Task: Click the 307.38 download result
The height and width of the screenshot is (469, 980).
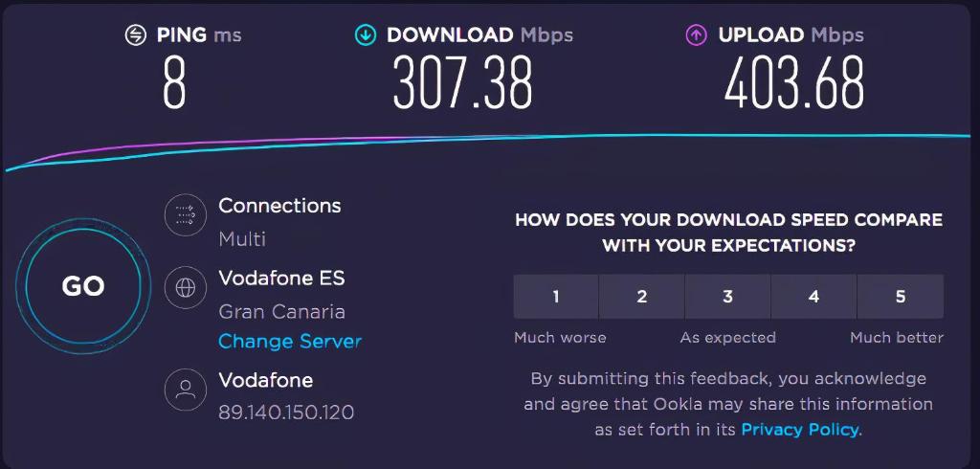Action: 462,82
